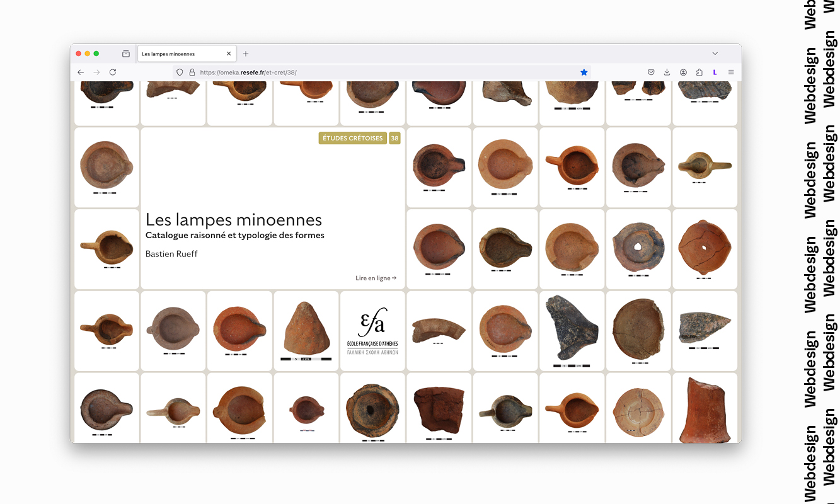Go back with the browser back arrow
Screen dimensions: 840x504
[x=81, y=72]
